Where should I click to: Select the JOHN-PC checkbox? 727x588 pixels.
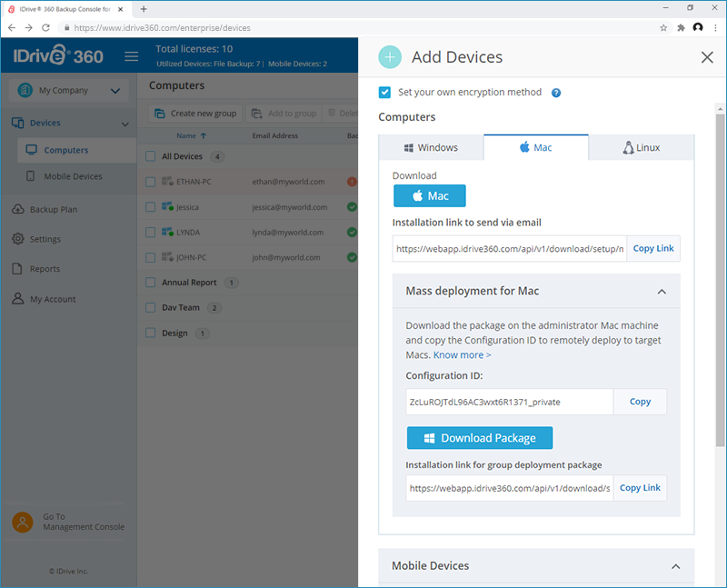tap(150, 257)
